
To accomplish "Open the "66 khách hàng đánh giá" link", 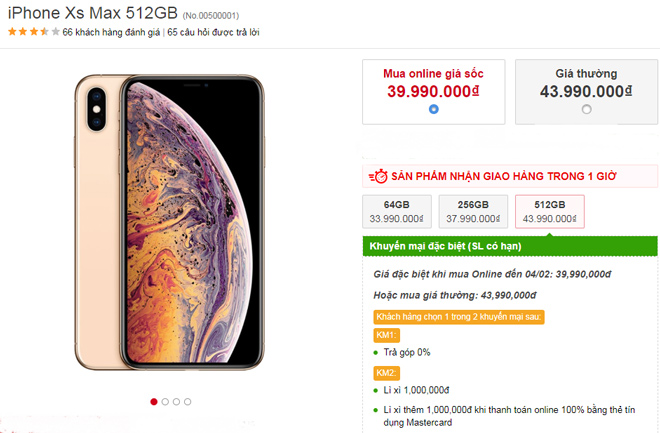I will 112,33.
